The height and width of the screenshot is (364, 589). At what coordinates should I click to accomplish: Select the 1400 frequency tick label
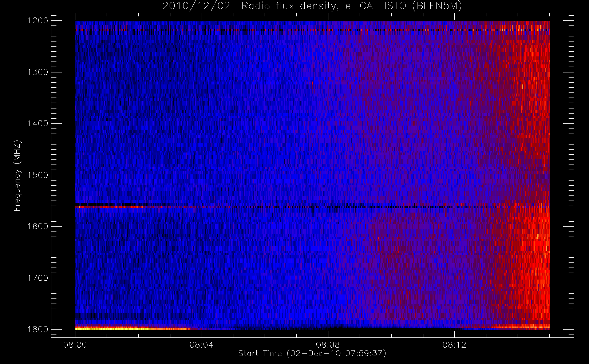(38, 124)
